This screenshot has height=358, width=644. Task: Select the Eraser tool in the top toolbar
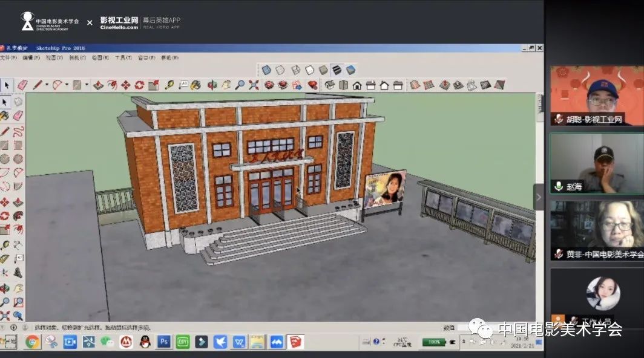click(22, 85)
